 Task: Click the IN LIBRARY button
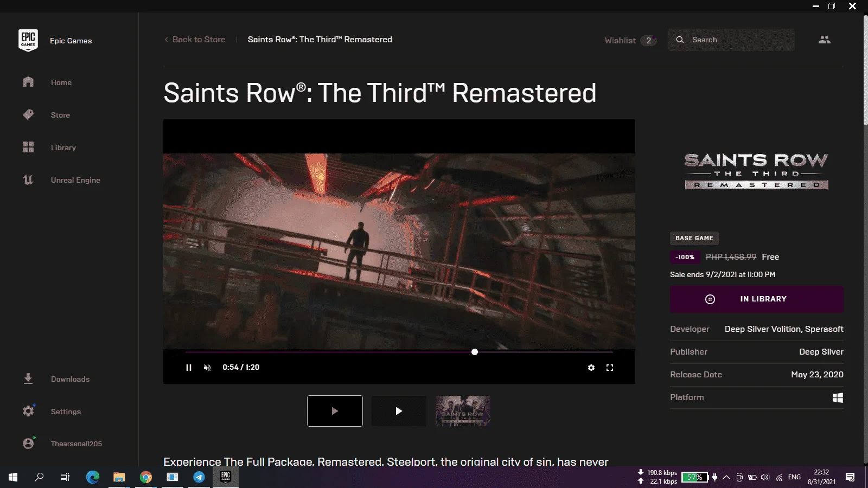[757, 299]
